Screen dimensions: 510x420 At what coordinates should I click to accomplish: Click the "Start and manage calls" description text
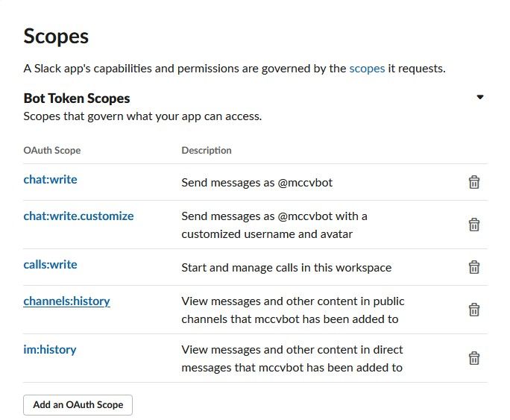coord(286,267)
